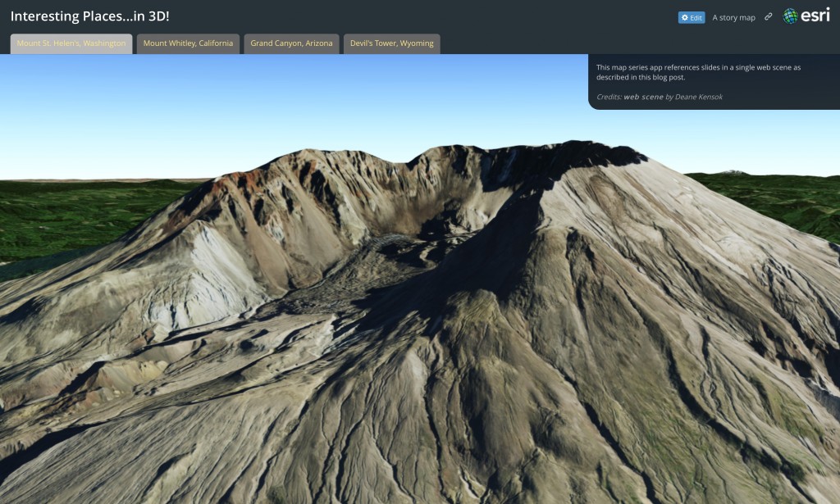840x504 pixels.
Task: Click the map series description text
Action: (x=698, y=72)
